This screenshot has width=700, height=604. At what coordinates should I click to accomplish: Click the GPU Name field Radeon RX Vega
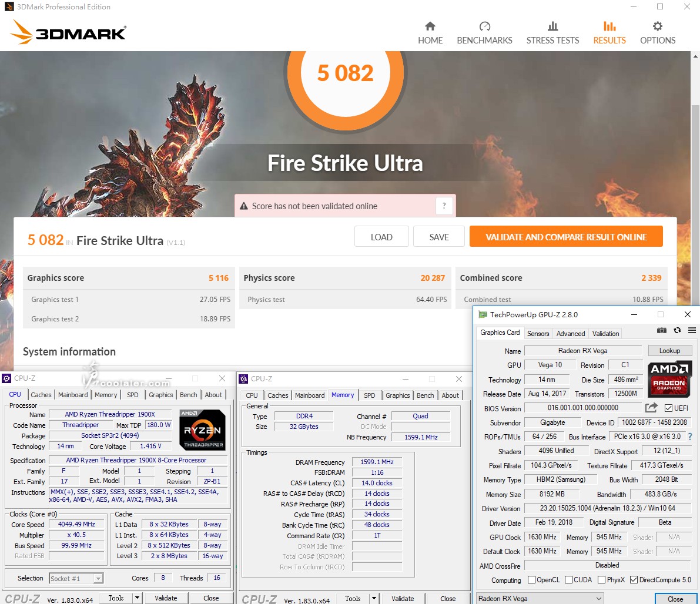coord(582,350)
